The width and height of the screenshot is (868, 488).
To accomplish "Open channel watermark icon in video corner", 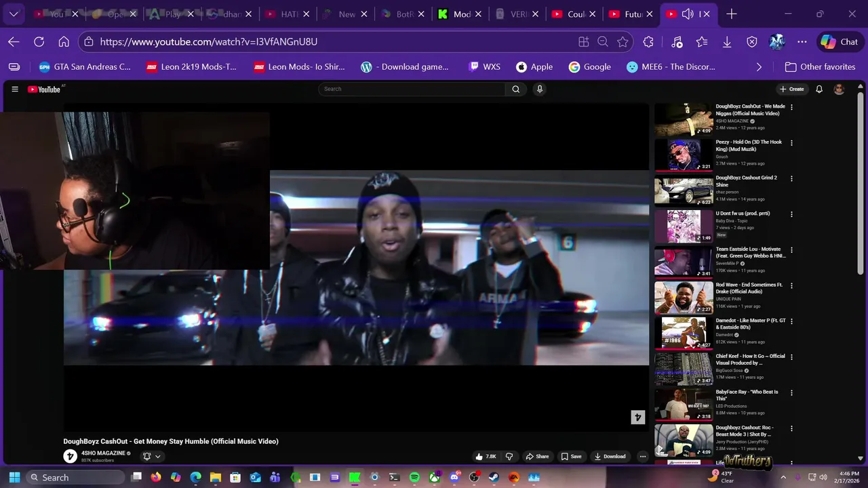I will coord(637,418).
